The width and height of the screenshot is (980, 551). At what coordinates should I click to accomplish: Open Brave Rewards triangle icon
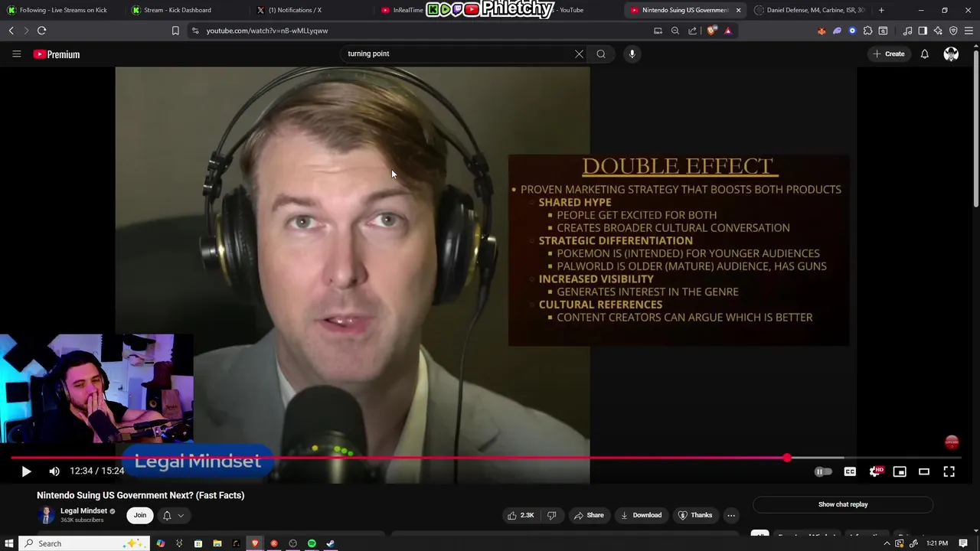(x=727, y=31)
